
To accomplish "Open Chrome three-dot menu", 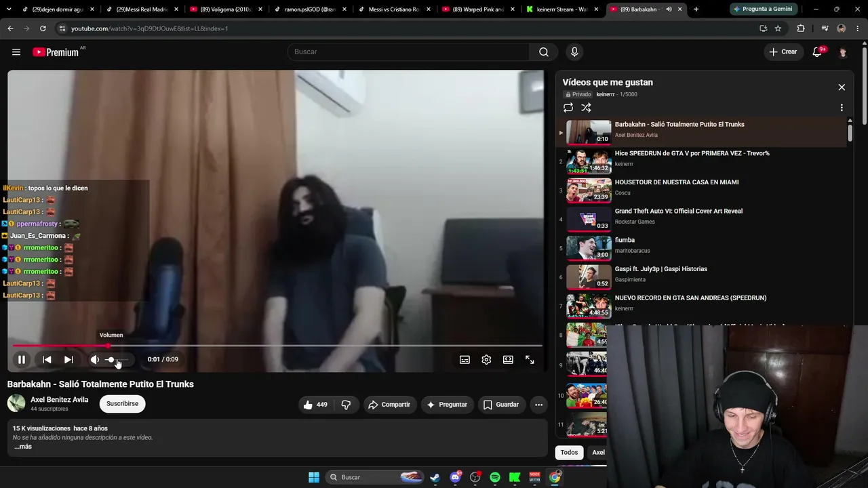I will [858, 28].
